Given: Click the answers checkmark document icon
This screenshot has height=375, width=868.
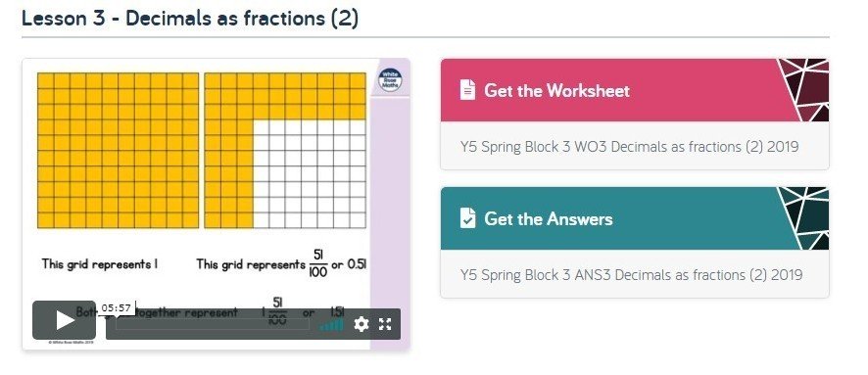Looking at the screenshot, I should click(467, 218).
